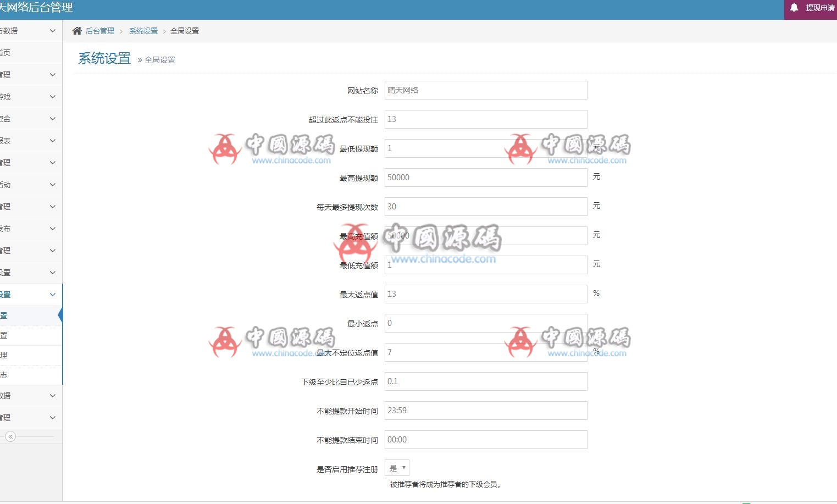
Task: Expand the 报表 sidebar menu chevron
Action: click(53, 141)
